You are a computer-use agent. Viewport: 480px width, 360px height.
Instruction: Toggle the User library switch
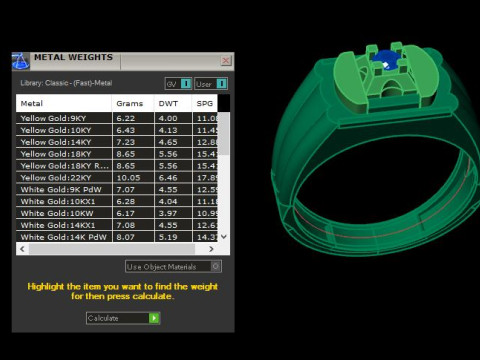point(211,84)
